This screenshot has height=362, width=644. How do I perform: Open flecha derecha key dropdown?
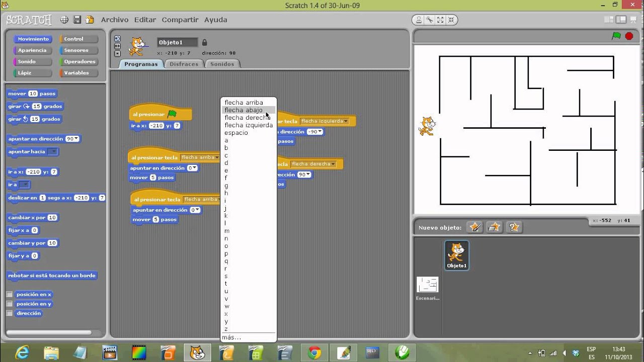(313, 164)
